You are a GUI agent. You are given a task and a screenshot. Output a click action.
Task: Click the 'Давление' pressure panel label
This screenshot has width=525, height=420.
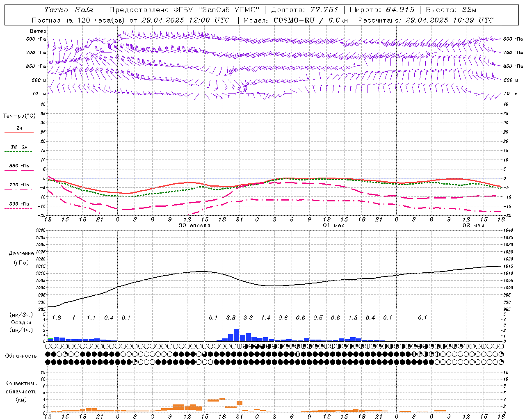21,253
